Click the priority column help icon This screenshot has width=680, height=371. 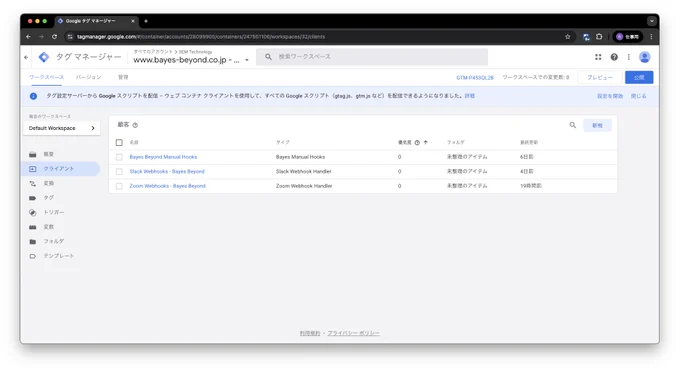[417, 142]
